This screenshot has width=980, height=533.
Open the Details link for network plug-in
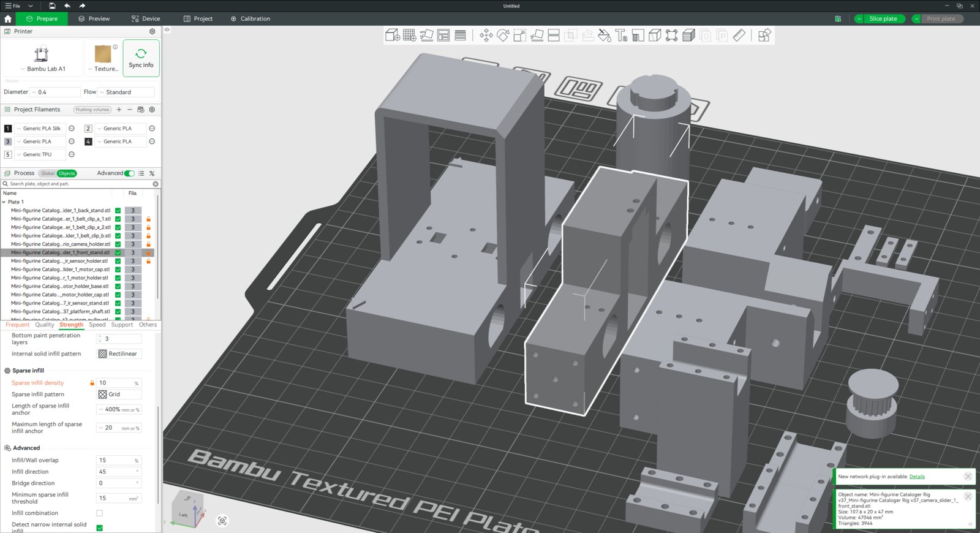917,477
